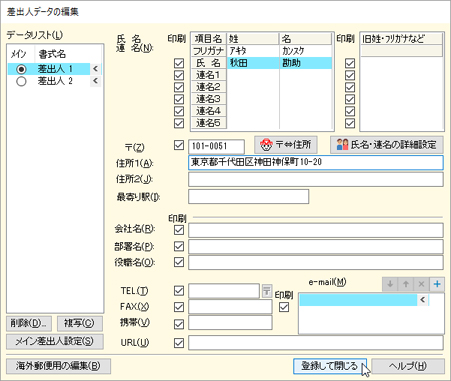Toggle print checkbox for 連名5 row
This screenshot has height=381, width=451.
[x=179, y=123]
